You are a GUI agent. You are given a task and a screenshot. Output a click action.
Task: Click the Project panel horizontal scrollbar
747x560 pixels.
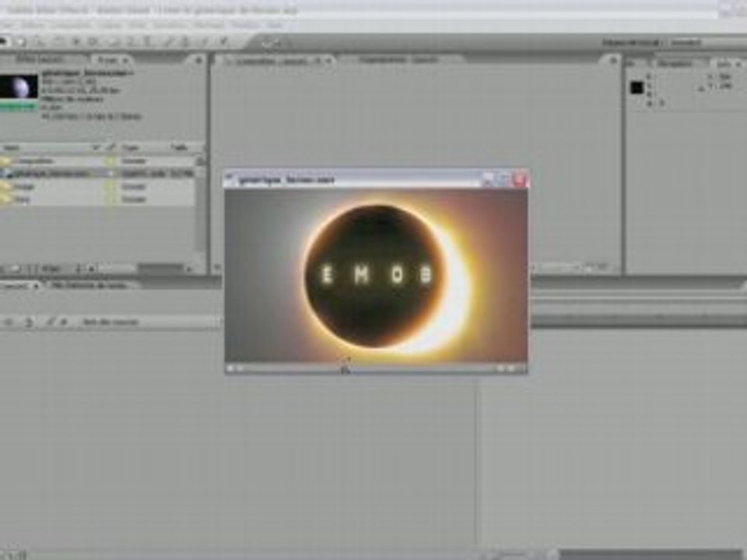click(160, 268)
